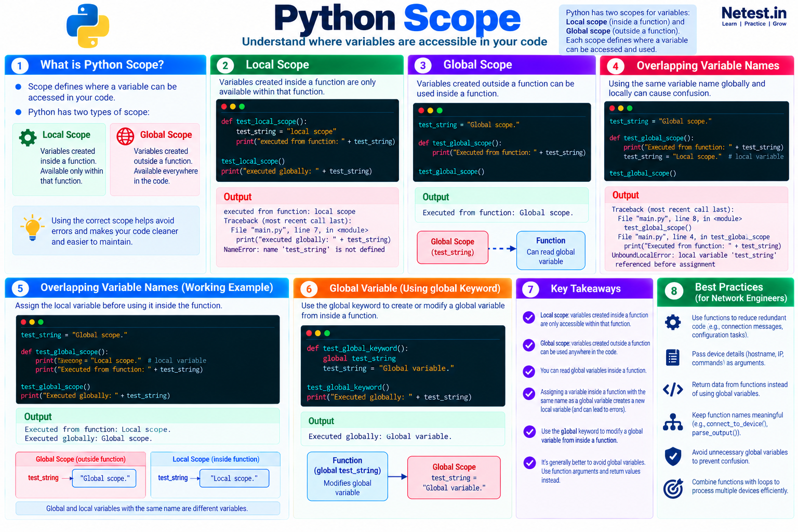
Task: Click the shield checkmark icon next to 'Avoid unnecessary global variables'
Action: point(673,456)
